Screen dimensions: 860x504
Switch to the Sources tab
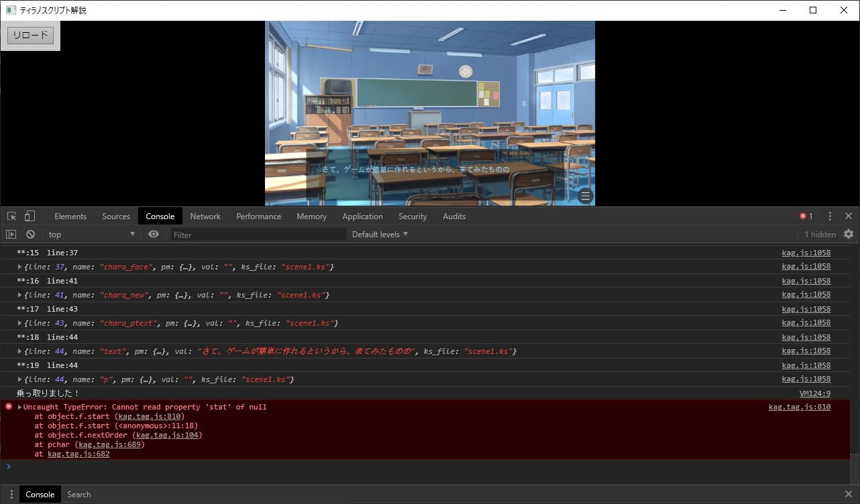116,216
